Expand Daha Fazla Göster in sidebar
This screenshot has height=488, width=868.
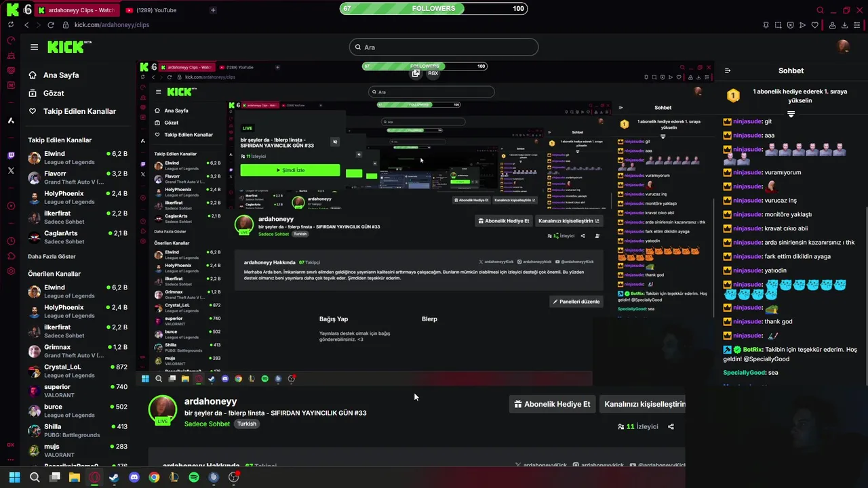click(52, 256)
